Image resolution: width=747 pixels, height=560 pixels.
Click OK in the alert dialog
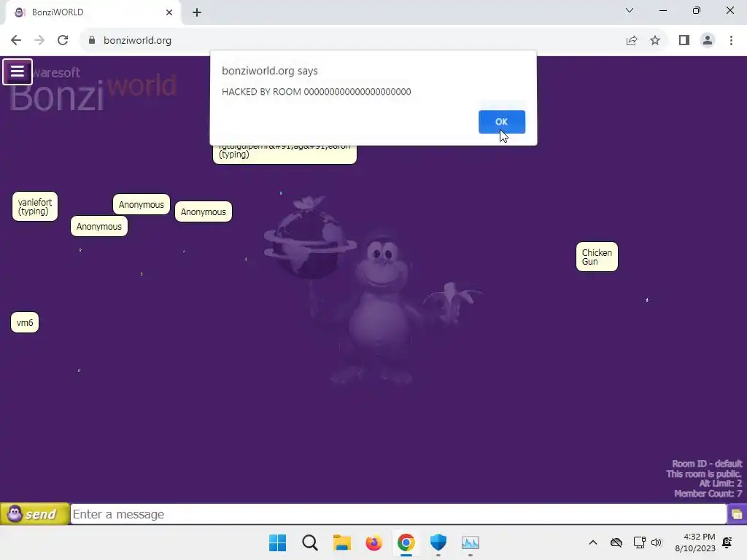(x=502, y=122)
